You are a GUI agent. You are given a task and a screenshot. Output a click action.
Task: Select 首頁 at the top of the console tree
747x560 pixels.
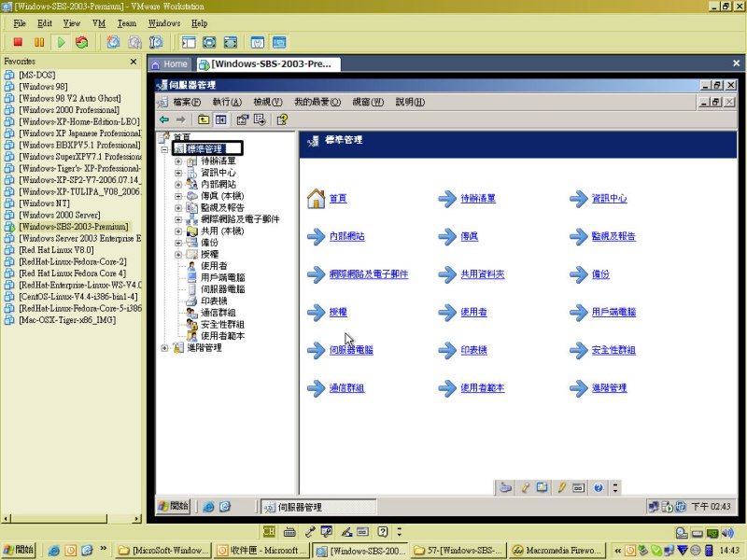(x=181, y=136)
